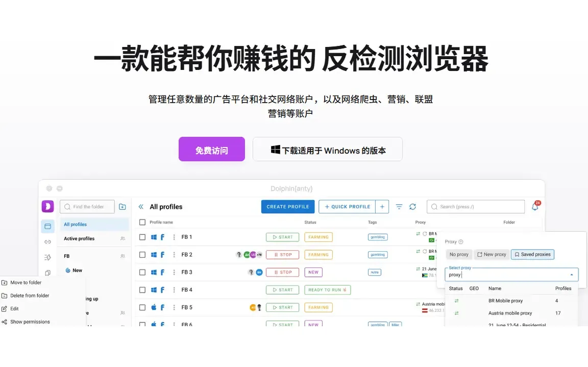
Task: Select the checkbox for FB 2 profile
Action: 142,254
